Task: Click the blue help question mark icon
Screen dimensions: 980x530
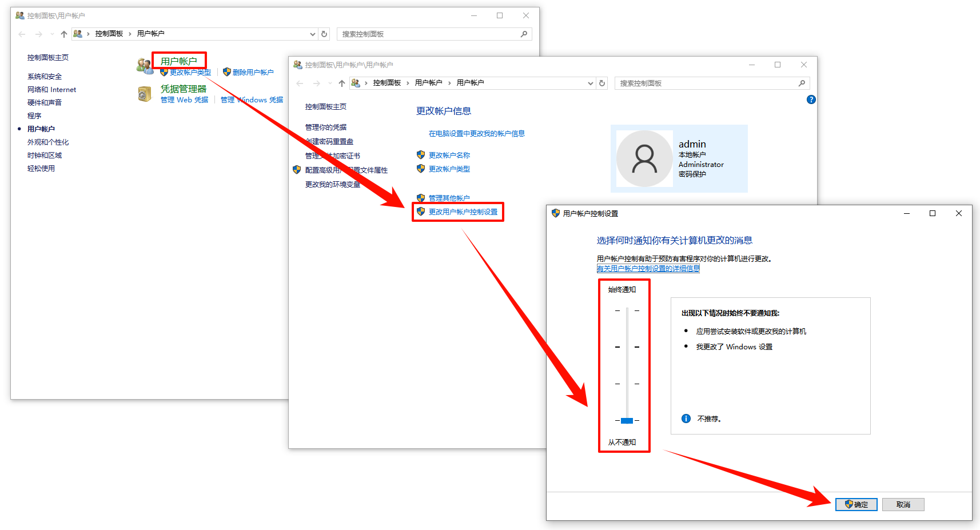Action: point(811,99)
